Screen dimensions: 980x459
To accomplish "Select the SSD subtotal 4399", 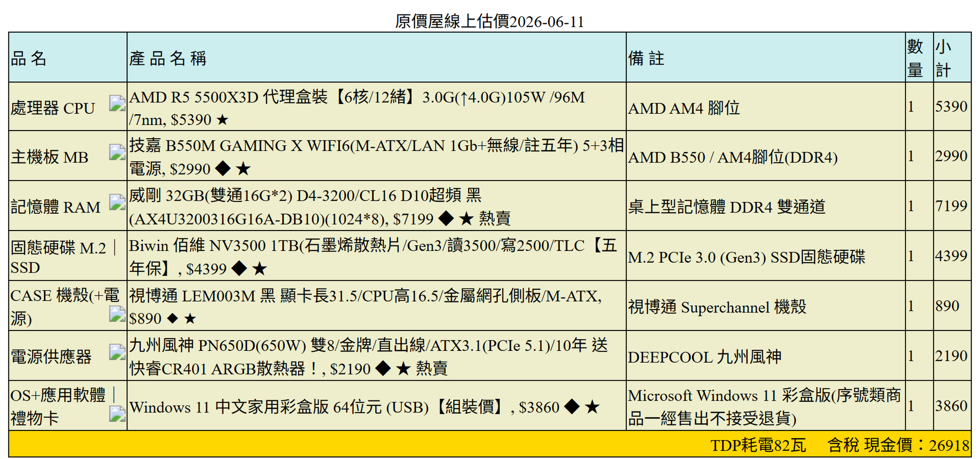I will pos(951,256).
